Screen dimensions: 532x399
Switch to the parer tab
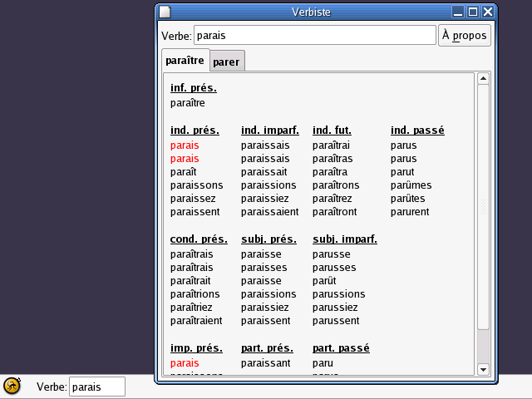pos(226,62)
